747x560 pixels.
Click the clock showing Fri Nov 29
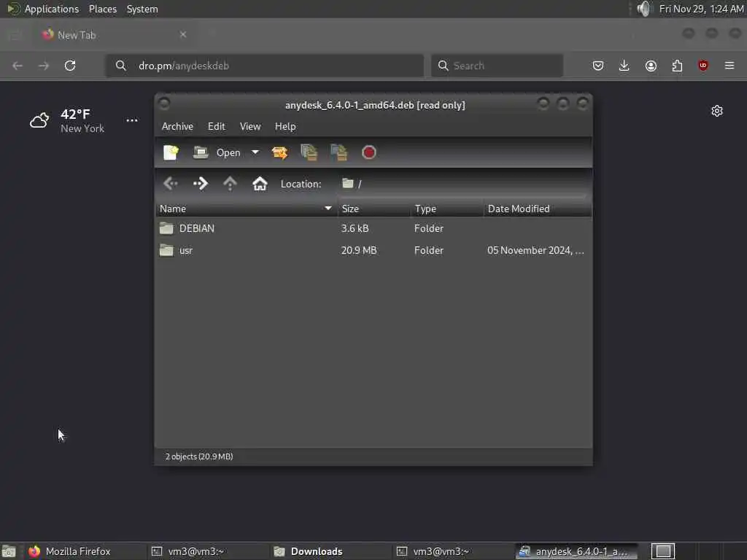(701, 9)
